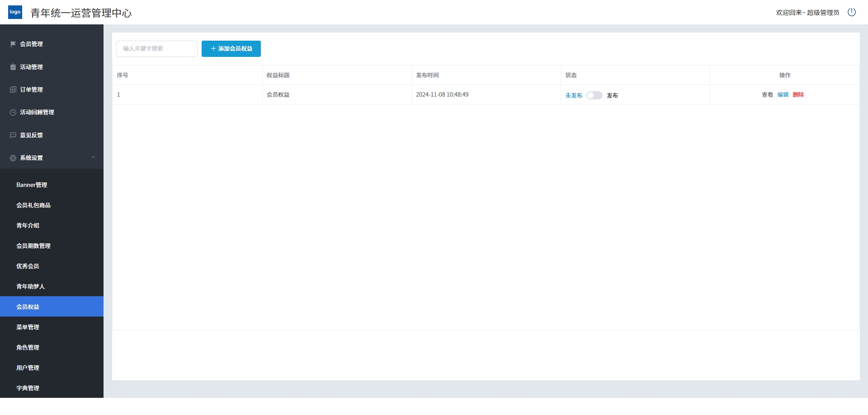
Task: Go to 会员礼包商品 submenu
Action: tap(52, 205)
